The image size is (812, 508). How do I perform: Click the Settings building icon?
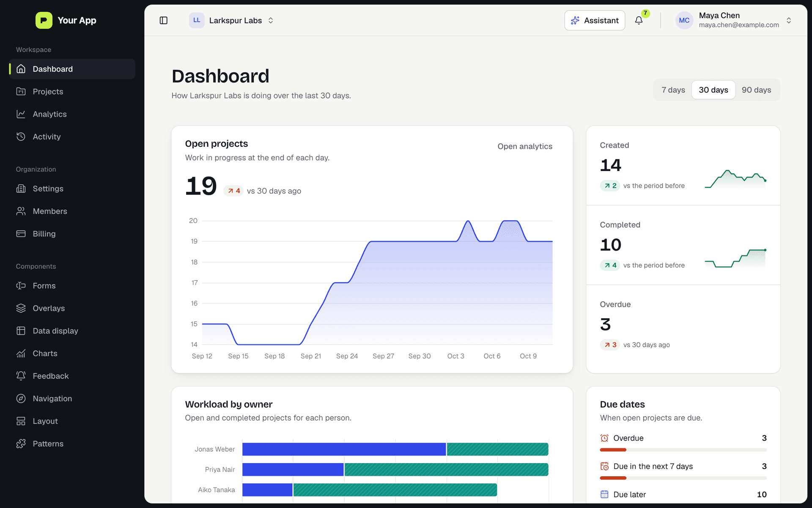(x=21, y=188)
